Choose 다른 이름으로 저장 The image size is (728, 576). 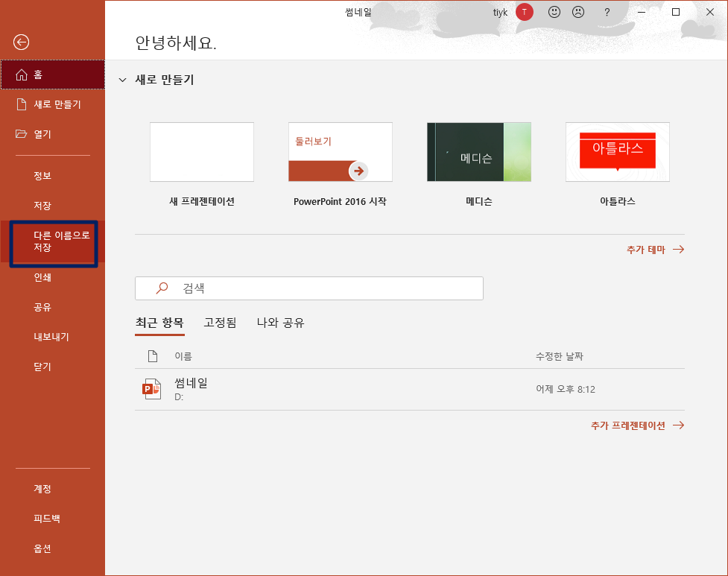54,241
